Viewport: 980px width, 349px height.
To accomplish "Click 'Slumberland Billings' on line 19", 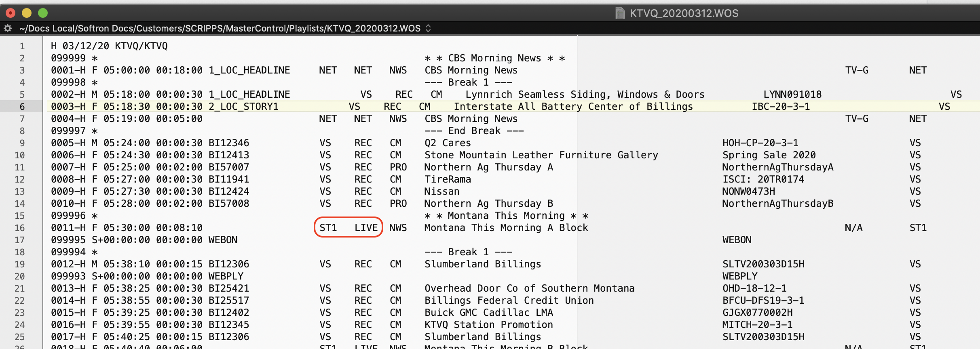I will tap(483, 264).
